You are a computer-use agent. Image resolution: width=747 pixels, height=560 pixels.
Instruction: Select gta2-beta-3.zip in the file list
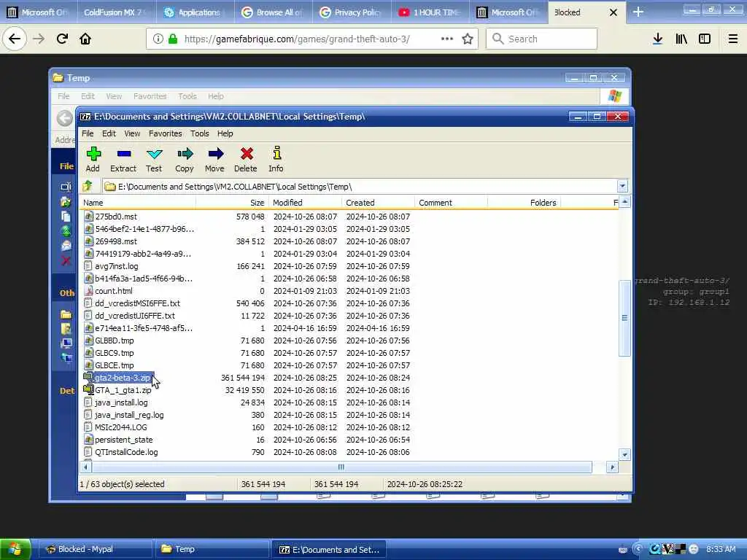[123, 378]
